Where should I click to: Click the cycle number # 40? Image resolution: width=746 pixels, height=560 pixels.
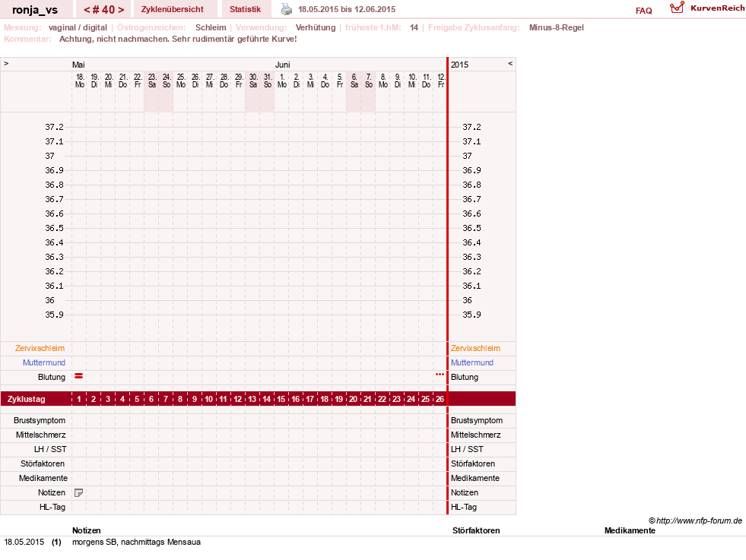click(x=103, y=10)
